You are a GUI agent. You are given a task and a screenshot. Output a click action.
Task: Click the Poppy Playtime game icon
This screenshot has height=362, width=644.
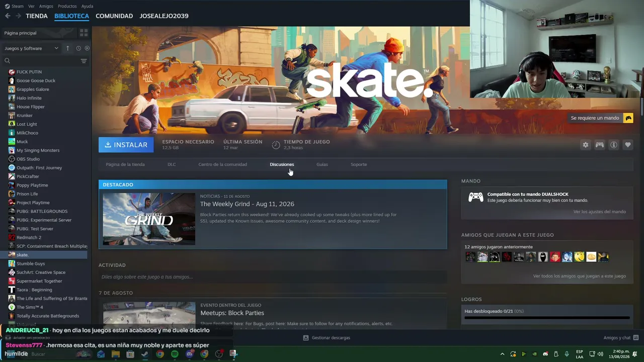click(12, 185)
